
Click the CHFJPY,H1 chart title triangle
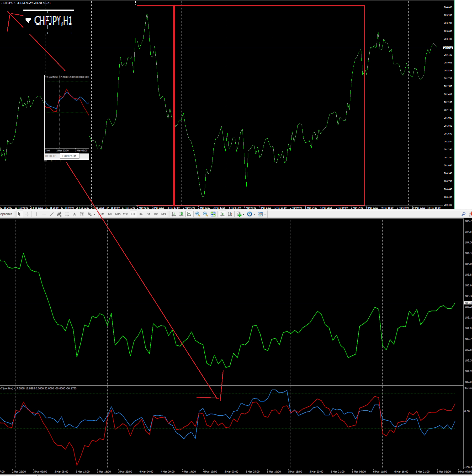pos(1,3)
